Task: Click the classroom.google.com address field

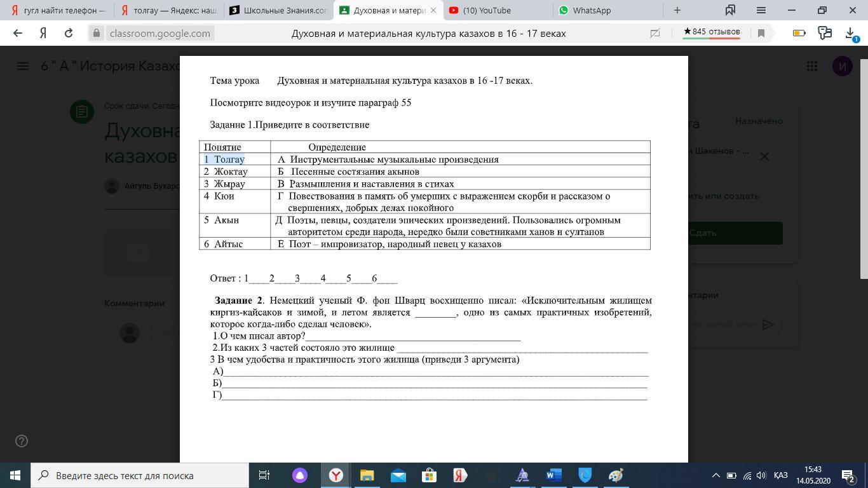Action: tap(159, 33)
